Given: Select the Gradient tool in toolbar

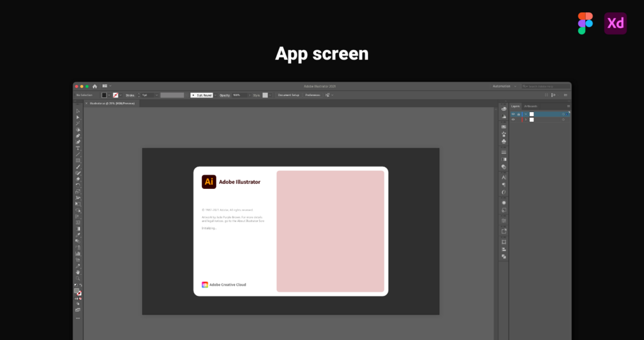Looking at the screenshot, I should [x=78, y=229].
